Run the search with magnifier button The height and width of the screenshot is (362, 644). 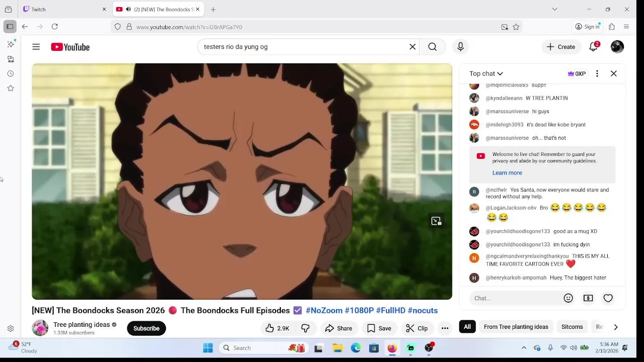(x=432, y=47)
